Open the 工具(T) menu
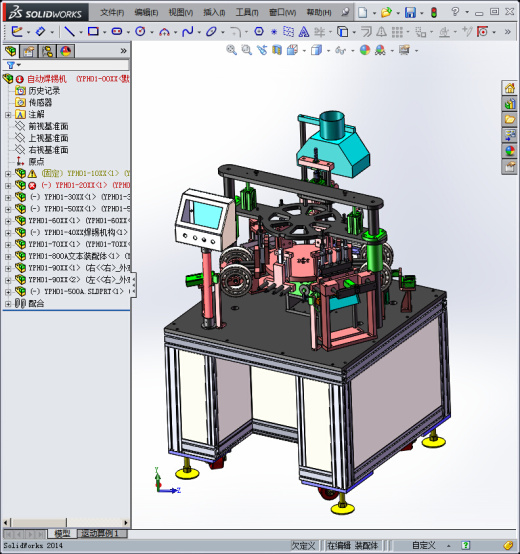This screenshot has height=554, width=520. click(x=247, y=12)
